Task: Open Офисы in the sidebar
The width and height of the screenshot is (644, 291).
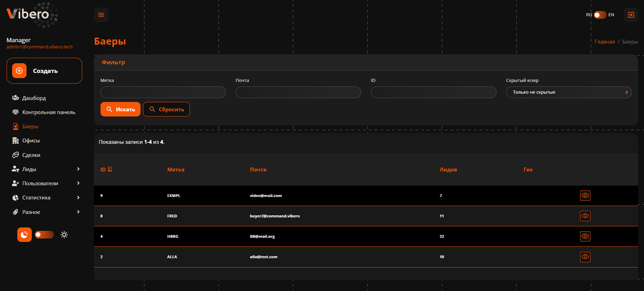Action: [31, 141]
